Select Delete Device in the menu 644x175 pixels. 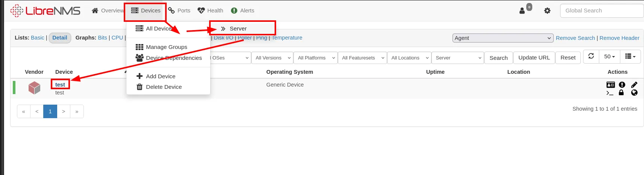(x=159, y=87)
